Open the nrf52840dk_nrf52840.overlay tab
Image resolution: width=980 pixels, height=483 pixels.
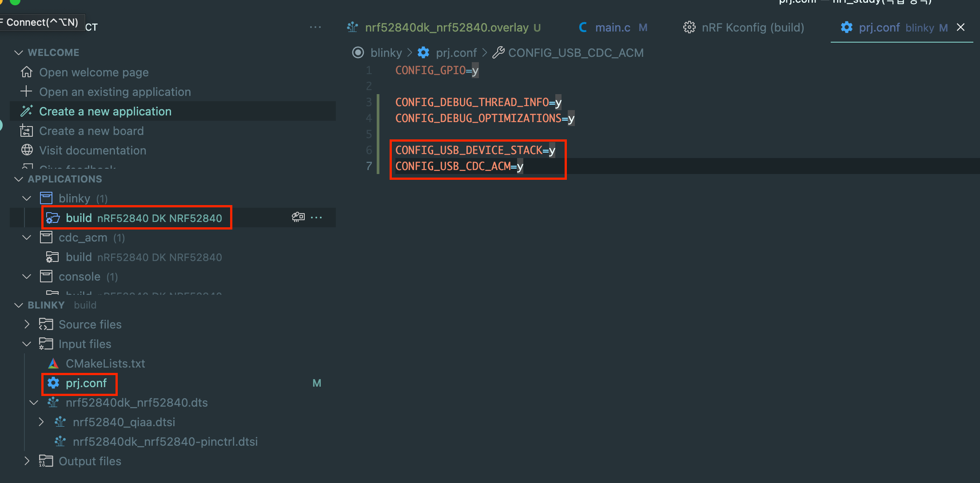pos(446,28)
